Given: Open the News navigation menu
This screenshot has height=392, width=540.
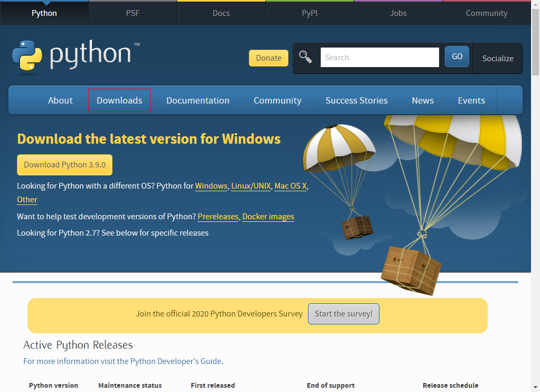Looking at the screenshot, I should (x=423, y=100).
